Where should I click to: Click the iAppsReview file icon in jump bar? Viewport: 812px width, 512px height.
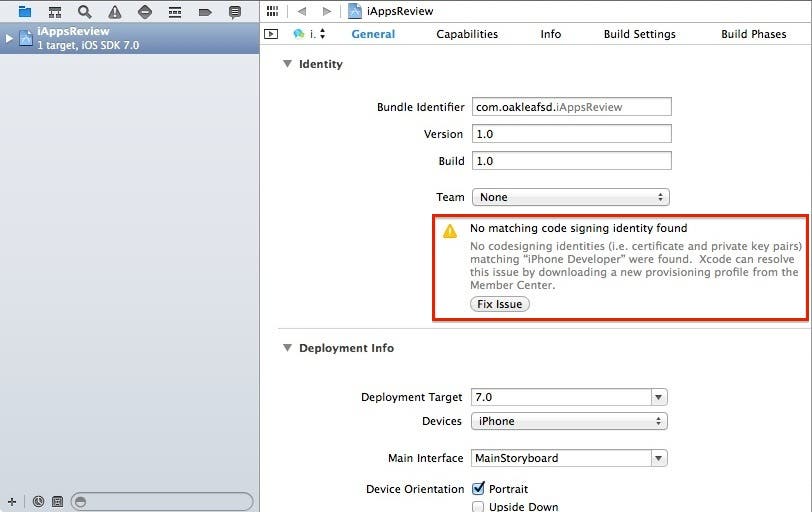coord(355,11)
